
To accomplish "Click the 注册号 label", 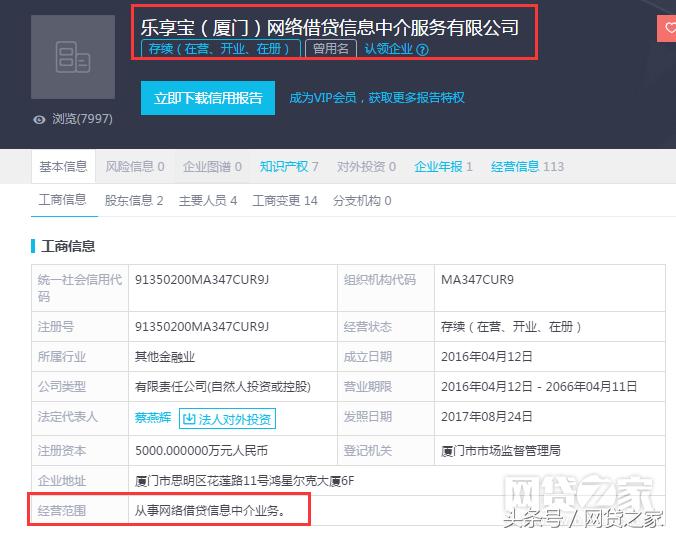I will point(56,327).
